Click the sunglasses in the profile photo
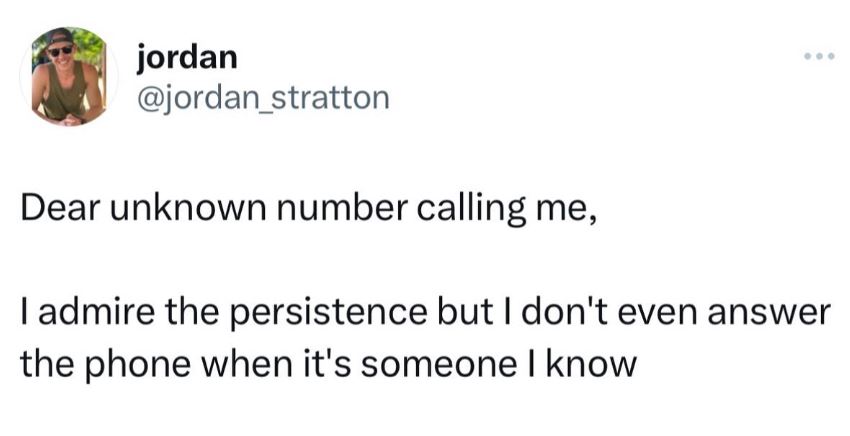The height and width of the screenshot is (436, 850). 60,51
